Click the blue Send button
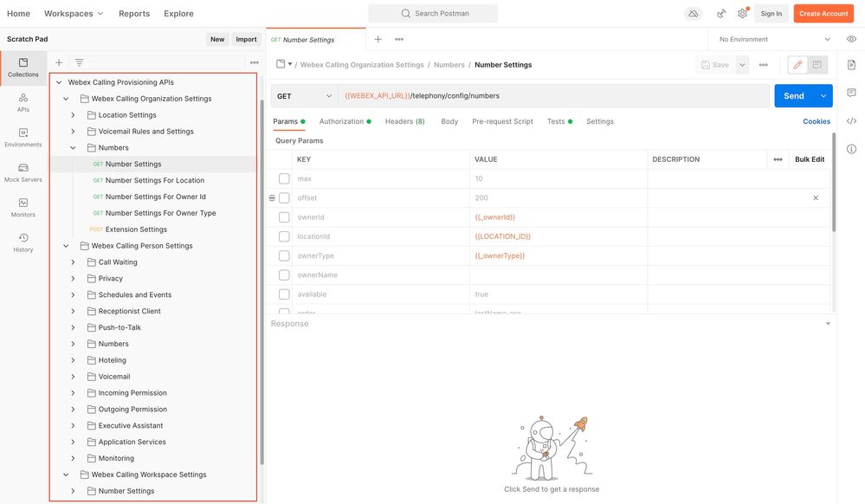 [794, 96]
